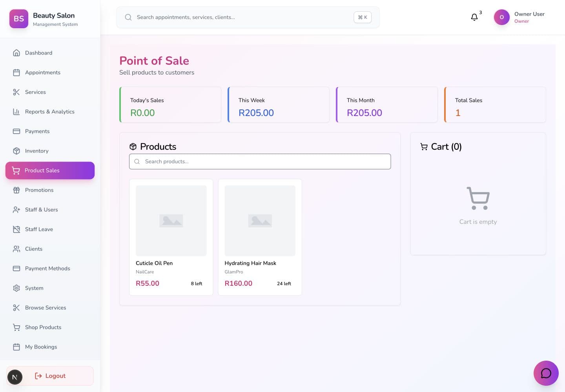This screenshot has height=392, width=565.
Task: Click the My Bookings calendar icon
Action: click(x=16, y=347)
